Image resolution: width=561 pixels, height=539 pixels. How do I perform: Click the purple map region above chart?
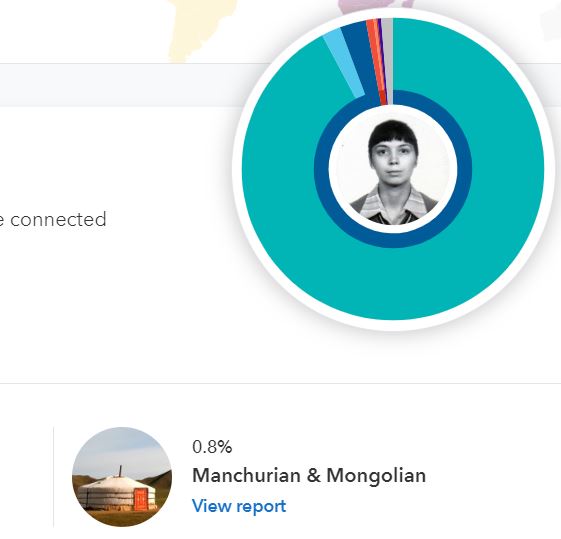pyautogui.click(x=372, y=5)
